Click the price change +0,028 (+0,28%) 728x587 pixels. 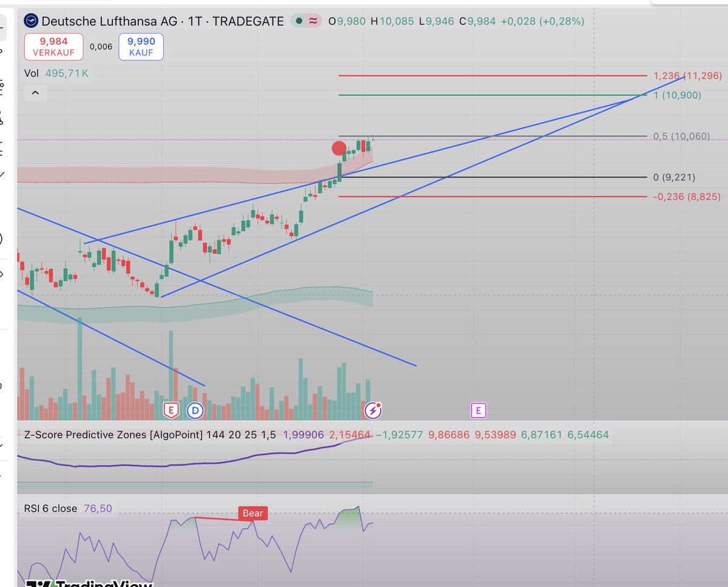click(x=542, y=21)
